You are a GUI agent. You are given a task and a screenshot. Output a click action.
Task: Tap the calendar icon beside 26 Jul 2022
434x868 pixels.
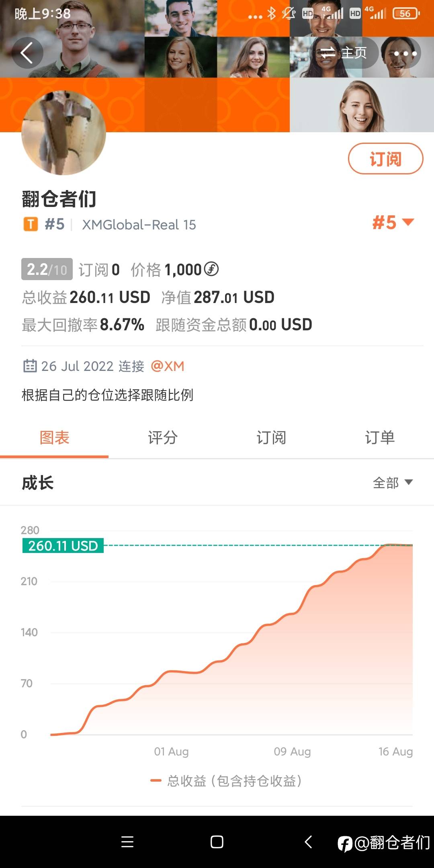click(30, 366)
